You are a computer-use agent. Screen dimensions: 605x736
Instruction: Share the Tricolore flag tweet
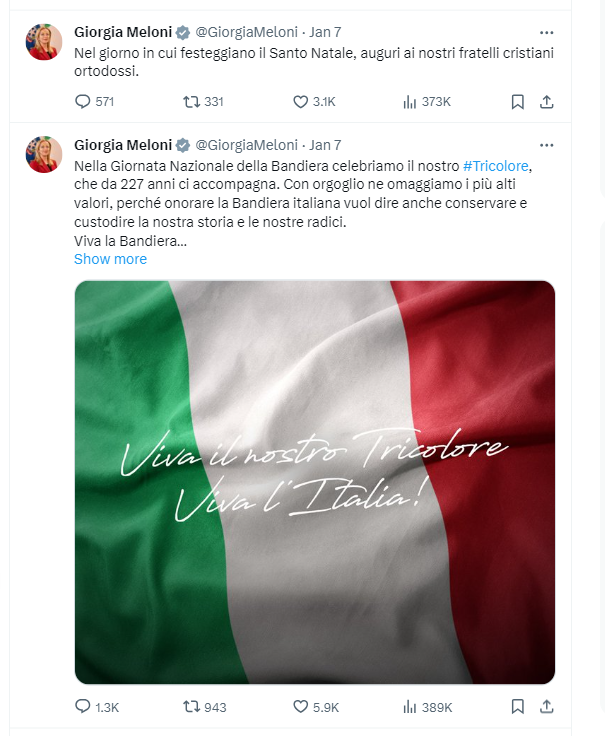(546, 707)
